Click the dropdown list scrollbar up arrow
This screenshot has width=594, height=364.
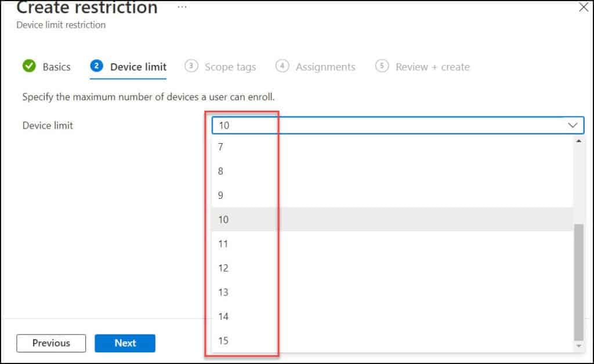click(578, 141)
